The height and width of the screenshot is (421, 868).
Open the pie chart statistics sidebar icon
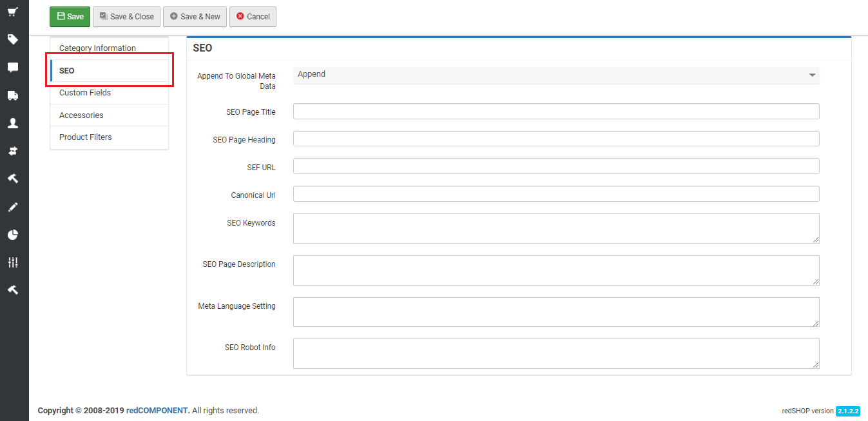(x=13, y=235)
